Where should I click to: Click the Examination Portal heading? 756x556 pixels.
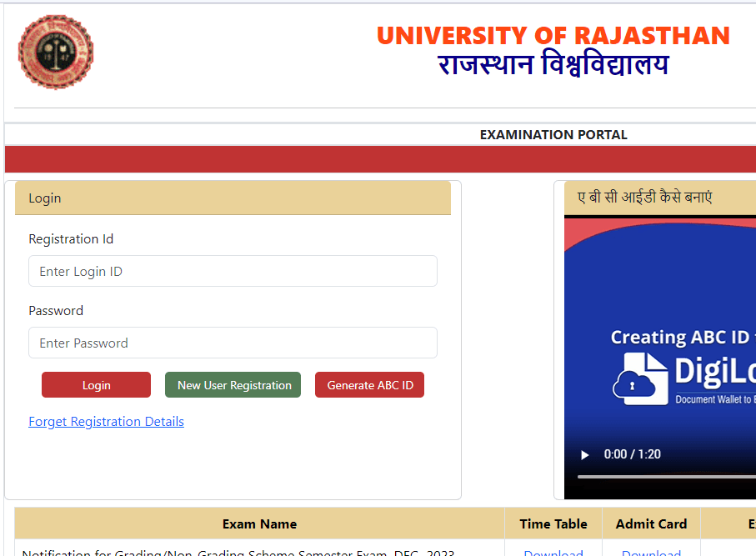[x=553, y=135]
